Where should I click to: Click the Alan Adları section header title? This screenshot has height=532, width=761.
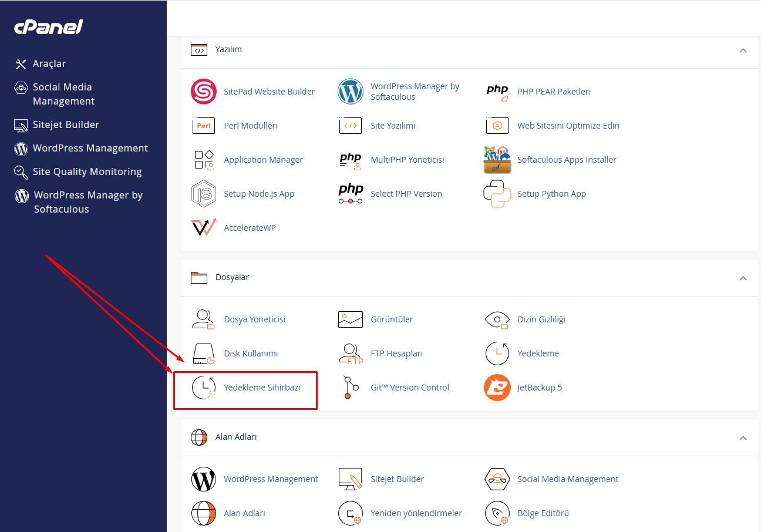236,437
